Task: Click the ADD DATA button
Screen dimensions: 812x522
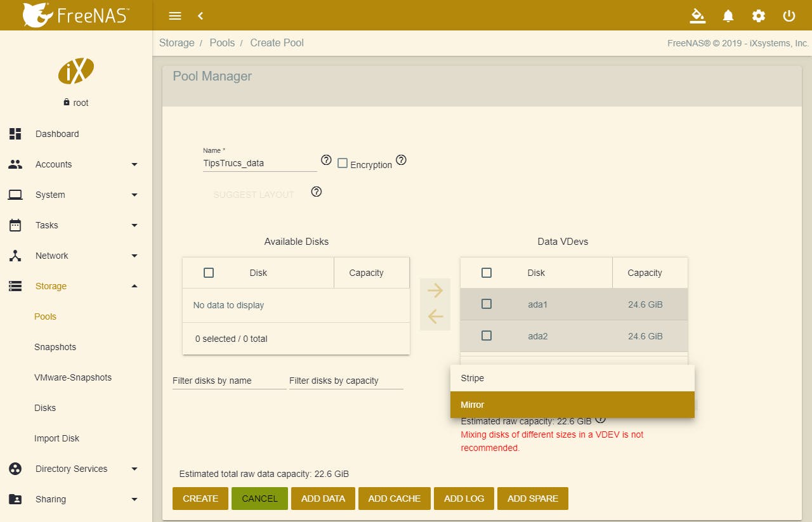Action: tap(323, 499)
